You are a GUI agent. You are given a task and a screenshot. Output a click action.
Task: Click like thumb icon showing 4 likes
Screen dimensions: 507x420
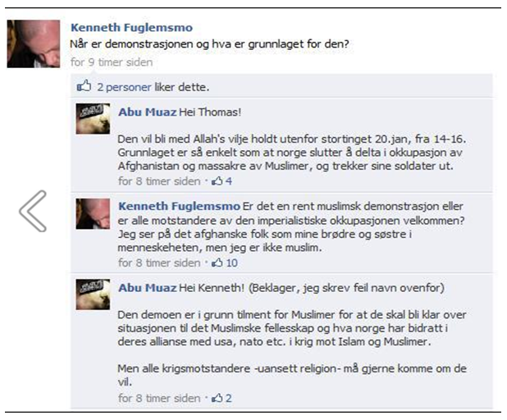(x=217, y=181)
